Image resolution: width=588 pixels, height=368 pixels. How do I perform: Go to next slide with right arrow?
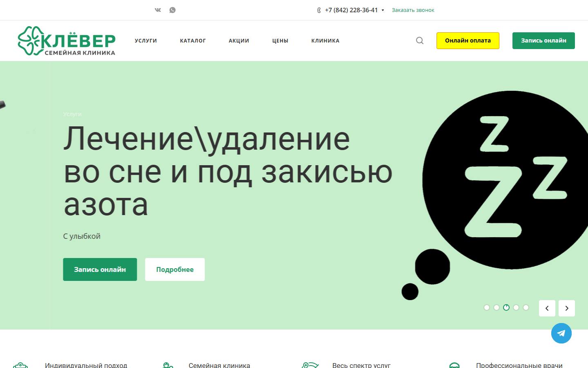[567, 308]
